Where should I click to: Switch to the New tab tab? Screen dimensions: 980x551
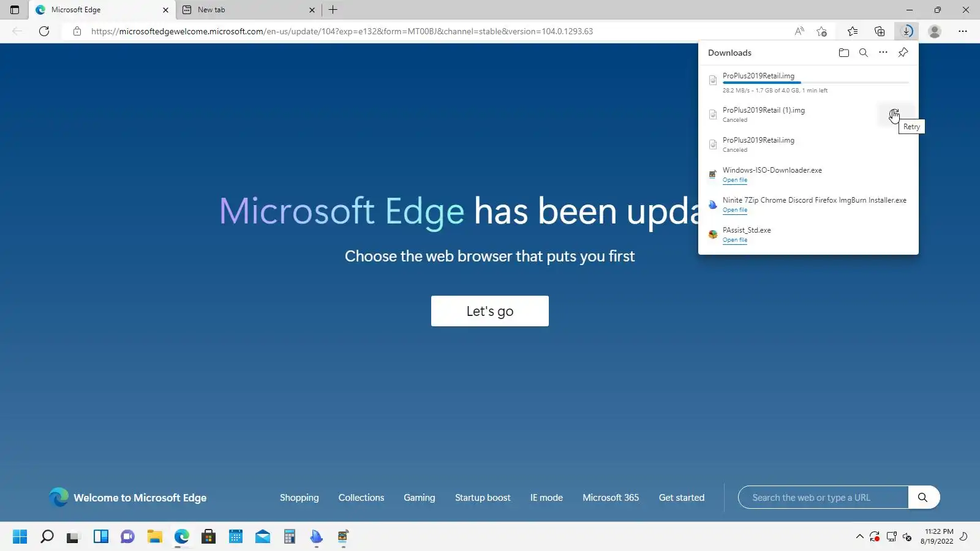pyautogui.click(x=249, y=10)
